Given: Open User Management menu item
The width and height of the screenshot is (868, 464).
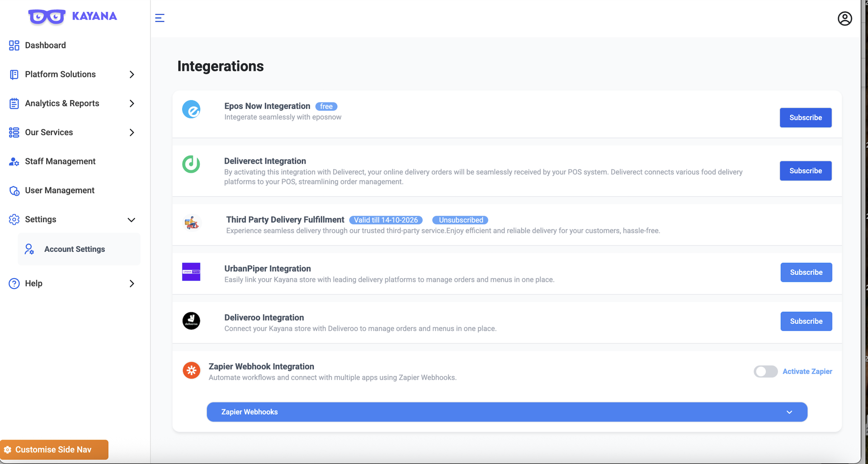Looking at the screenshot, I should 60,190.
